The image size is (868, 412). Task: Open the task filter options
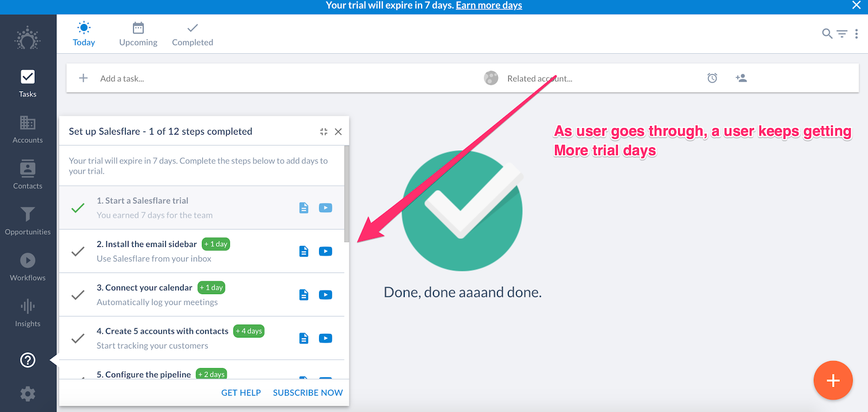click(x=842, y=34)
